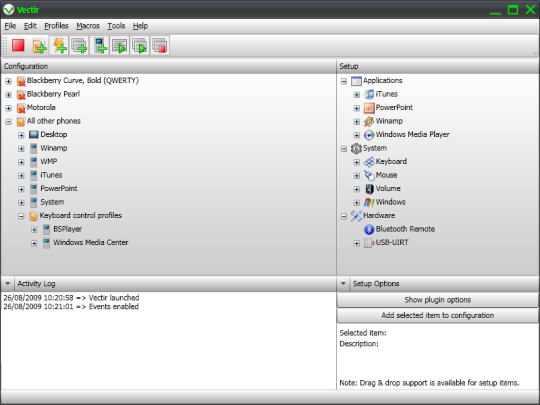Click Show plugin options button

[x=437, y=300]
